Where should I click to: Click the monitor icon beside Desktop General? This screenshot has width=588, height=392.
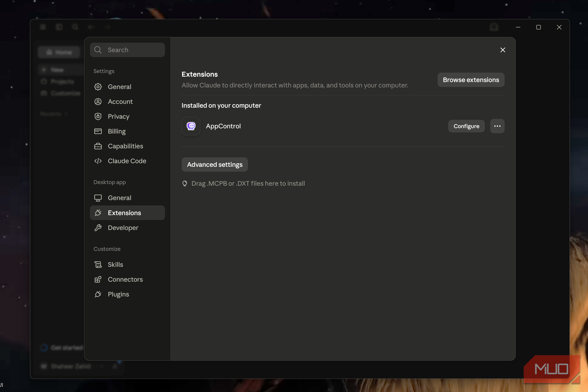point(98,198)
